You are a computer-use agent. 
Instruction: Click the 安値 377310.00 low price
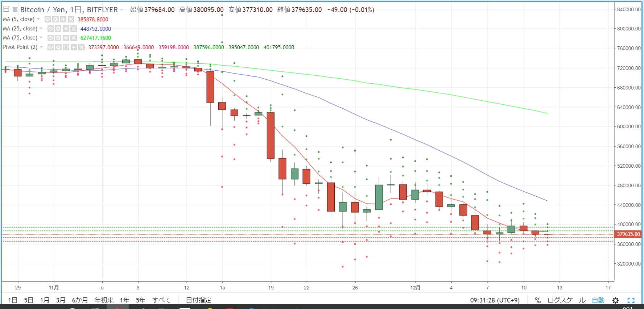coord(251,10)
